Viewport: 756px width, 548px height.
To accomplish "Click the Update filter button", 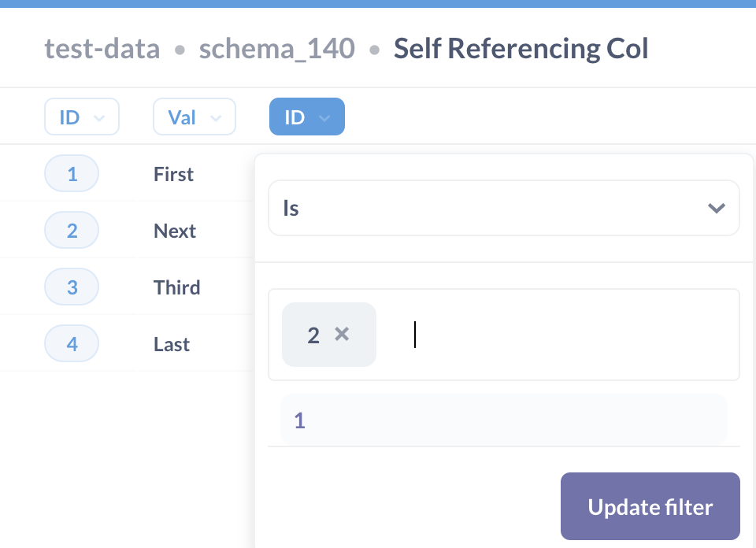I will (x=650, y=506).
